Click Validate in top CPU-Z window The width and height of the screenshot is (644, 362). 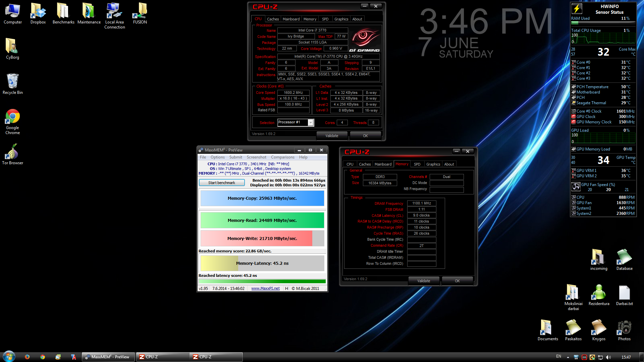[x=332, y=136]
